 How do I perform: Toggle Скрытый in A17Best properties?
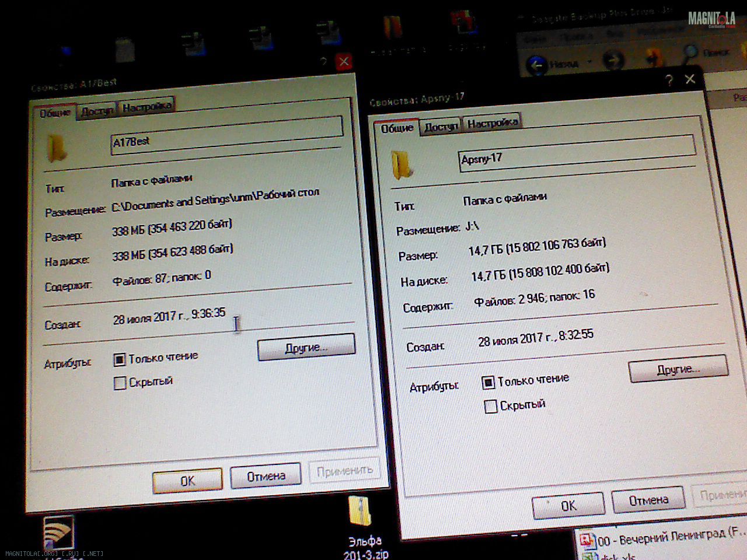pos(120,383)
